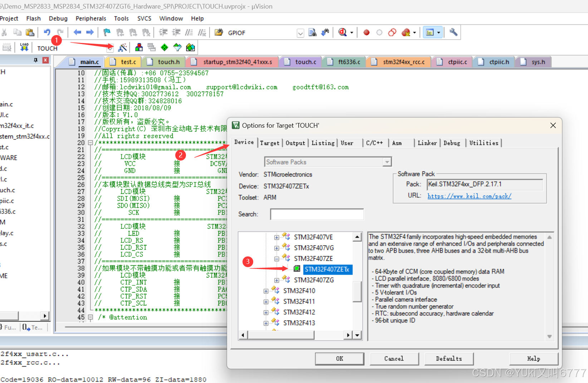Click device tree scroll-down arrow
The width and height of the screenshot is (588, 383).
click(x=357, y=335)
